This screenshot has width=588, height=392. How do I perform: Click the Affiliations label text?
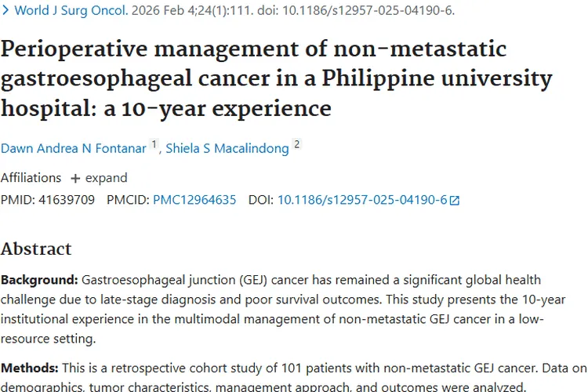tap(31, 178)
